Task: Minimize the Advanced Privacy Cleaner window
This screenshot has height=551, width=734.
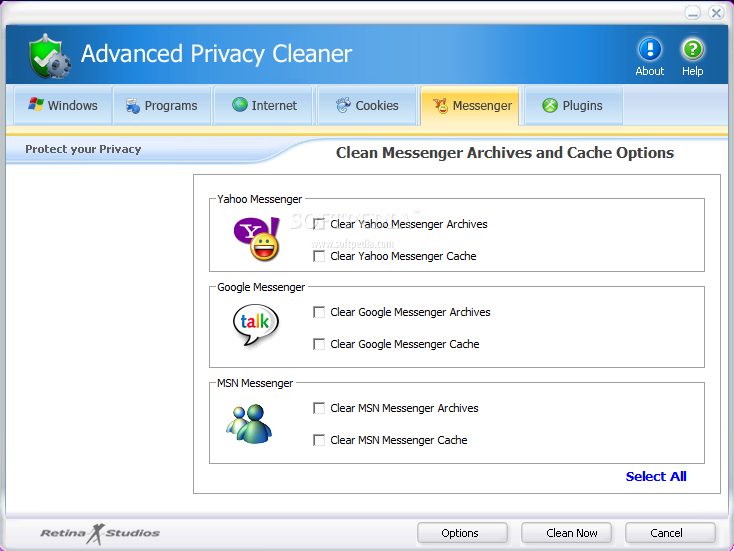Action: coord(692,13)
